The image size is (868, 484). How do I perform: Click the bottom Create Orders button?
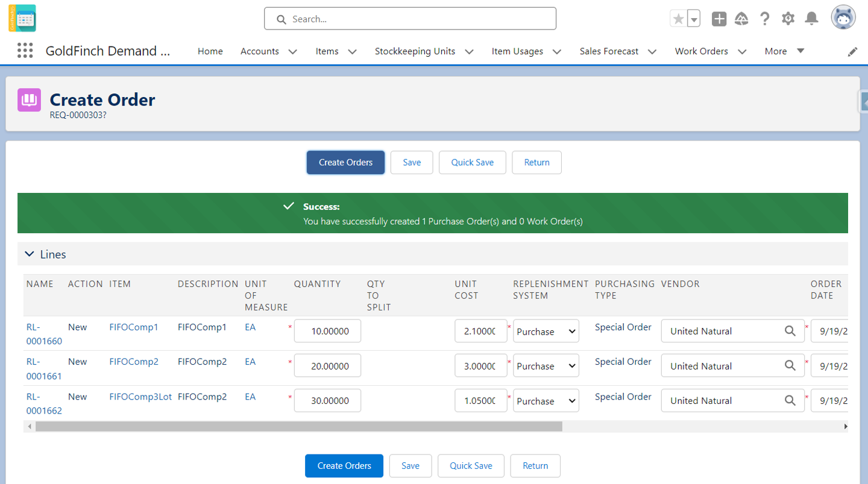coord(344,466)
